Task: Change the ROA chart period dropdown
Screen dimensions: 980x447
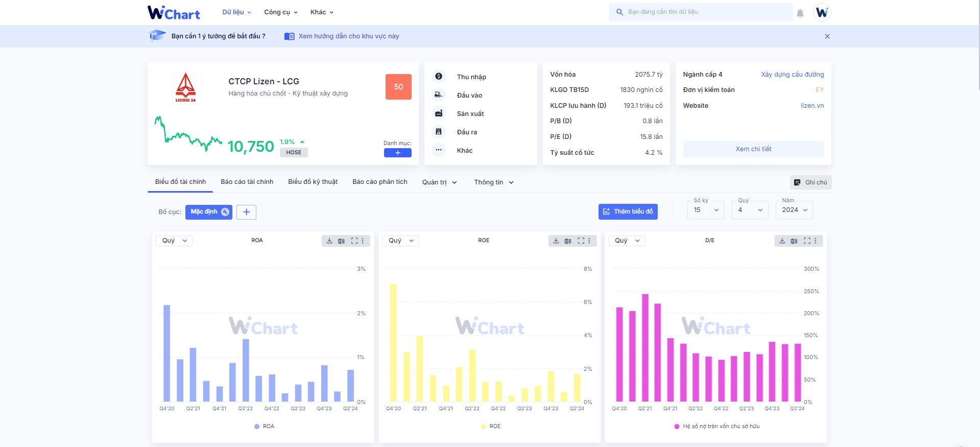Action: 174,241
